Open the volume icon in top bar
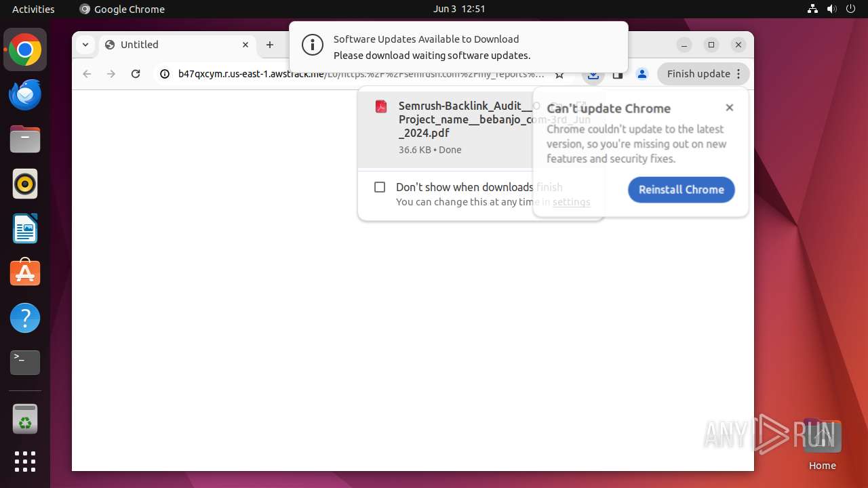The width and height of the screenshot is (868, 488). click(x=831, y=9)
